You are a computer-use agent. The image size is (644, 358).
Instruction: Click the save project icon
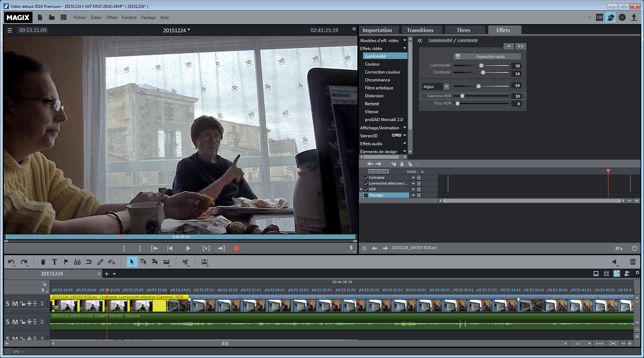[64, 18]
